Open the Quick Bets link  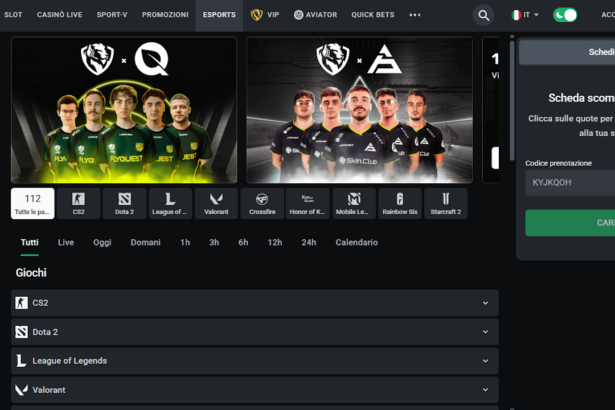[x=372, y=15]
